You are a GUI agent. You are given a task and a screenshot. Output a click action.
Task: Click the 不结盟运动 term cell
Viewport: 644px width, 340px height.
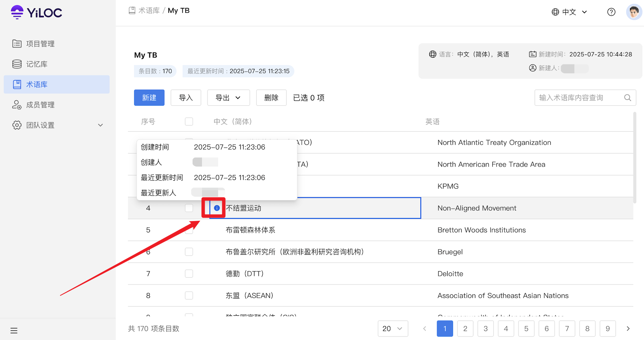point(315,208)
